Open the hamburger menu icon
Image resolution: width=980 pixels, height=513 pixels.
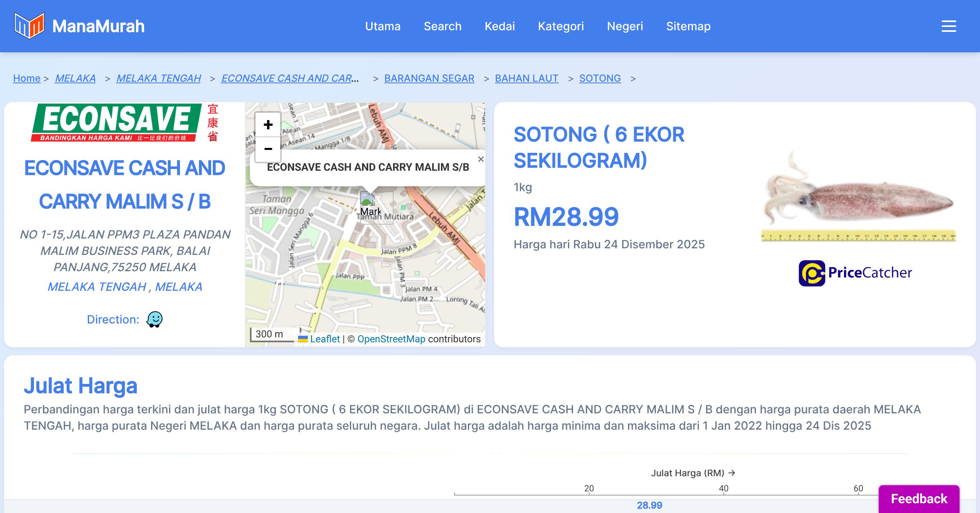pyautogui.click(x=949, y=26)
